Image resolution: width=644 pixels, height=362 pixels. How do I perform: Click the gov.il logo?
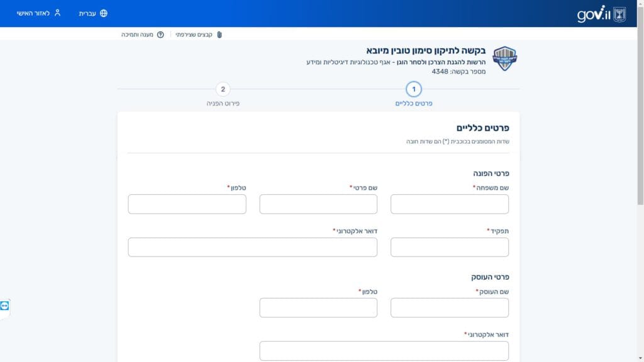tap(601, 14)
